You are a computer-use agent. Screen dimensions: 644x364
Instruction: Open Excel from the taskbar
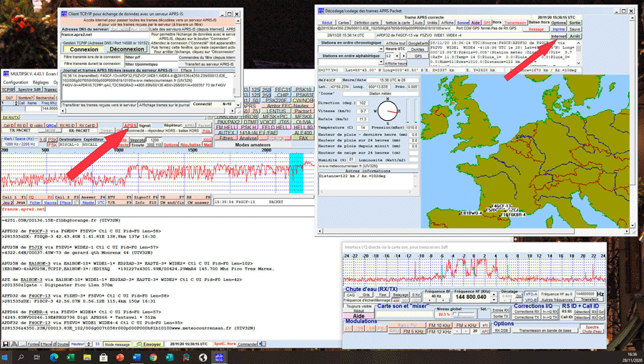coord(71,358)
